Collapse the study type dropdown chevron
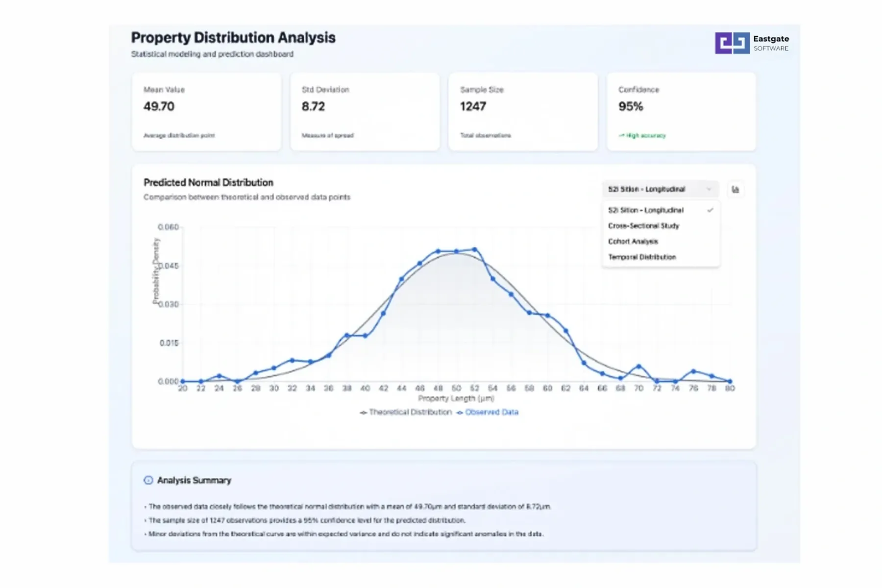 709,189
